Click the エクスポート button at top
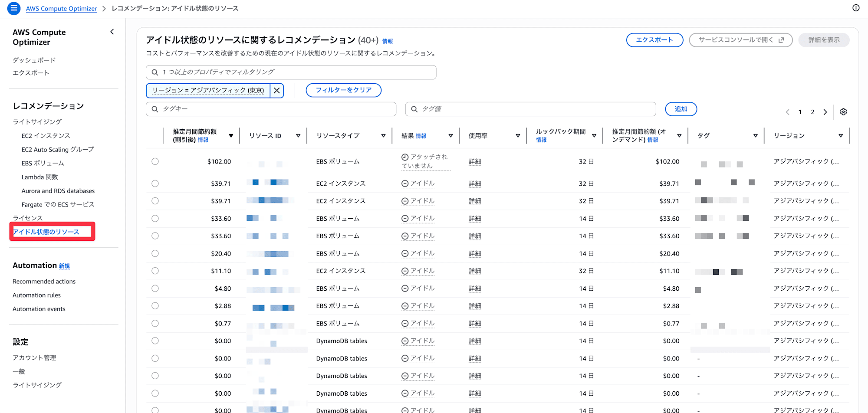Viewport: 868px width, 413px height. tap(654, 40)
